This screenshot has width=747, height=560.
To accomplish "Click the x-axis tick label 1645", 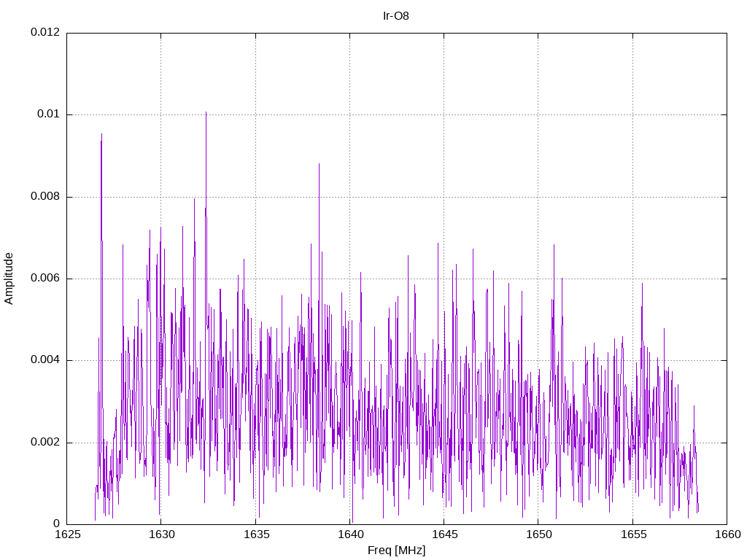I will pyautogui.click(x=444, y=534).
